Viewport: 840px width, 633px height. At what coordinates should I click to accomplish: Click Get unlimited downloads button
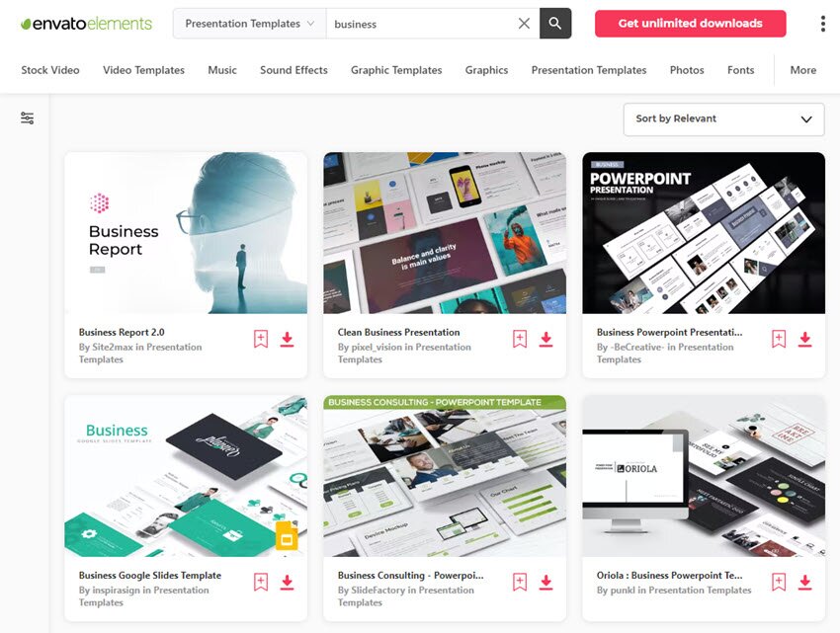coord(690,24)
